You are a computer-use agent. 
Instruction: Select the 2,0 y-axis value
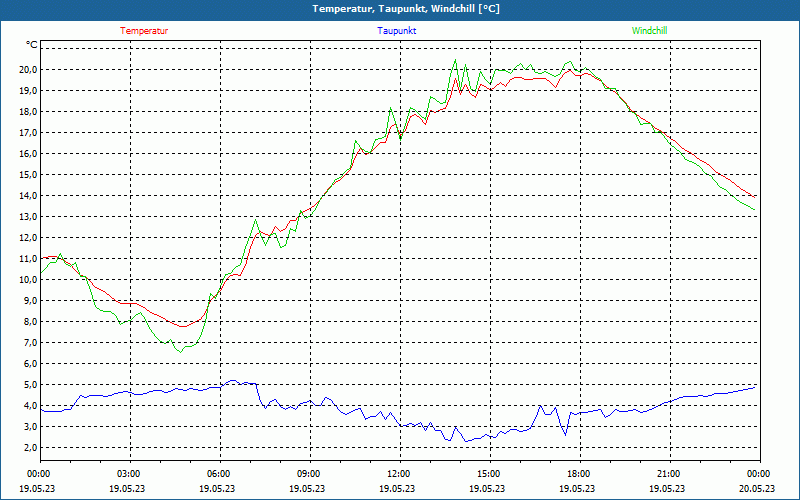click(x=30, y=448)
